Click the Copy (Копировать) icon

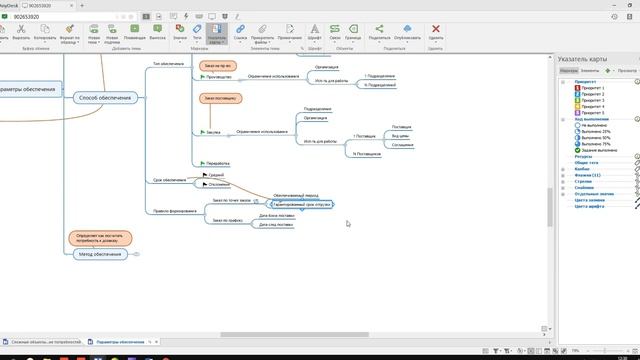click(x=45, y=29)
